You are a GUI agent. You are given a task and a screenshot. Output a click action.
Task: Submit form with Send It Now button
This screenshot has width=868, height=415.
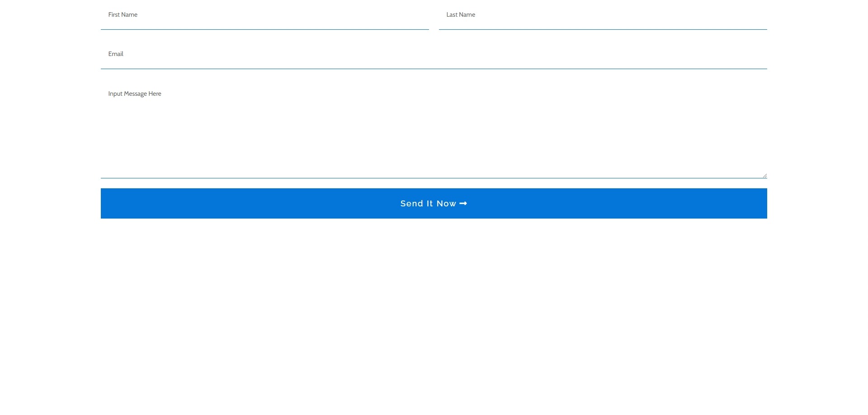tap(434, 204)
